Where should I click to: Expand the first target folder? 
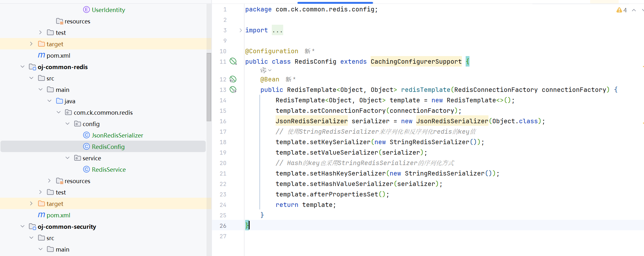point(31,44)
